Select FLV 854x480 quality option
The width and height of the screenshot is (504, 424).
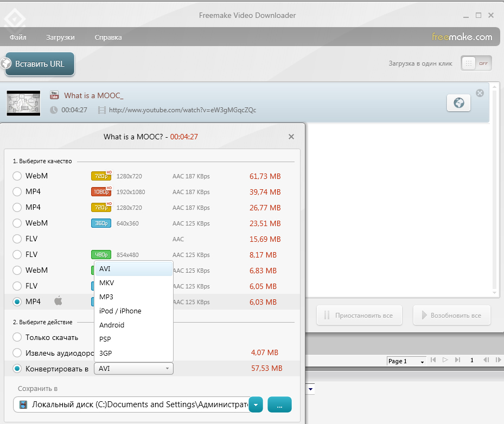point(17,255)
